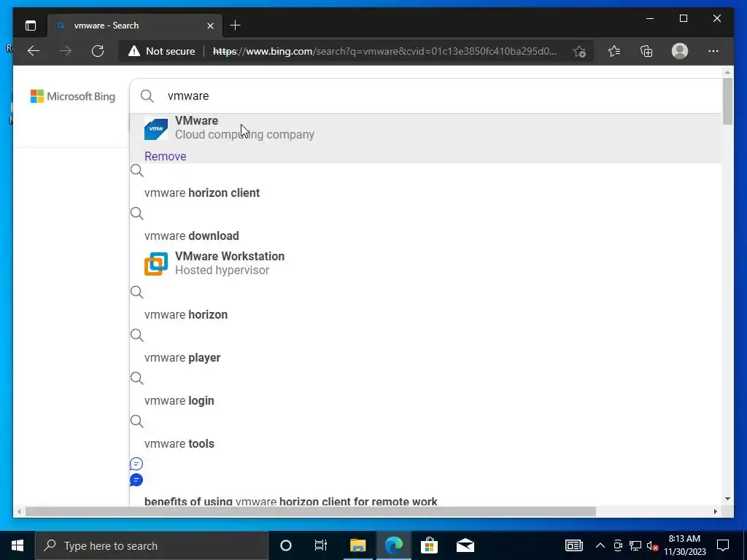Screen dimensions: 747x560
Task: Remove the VMware suggestion from history
Action: 166,156
